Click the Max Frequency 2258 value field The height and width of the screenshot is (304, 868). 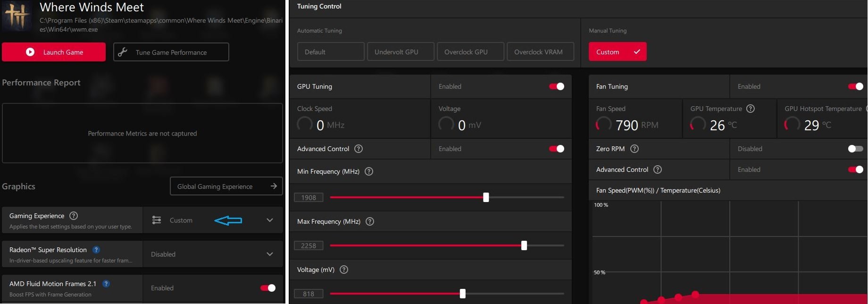point(309,245)
